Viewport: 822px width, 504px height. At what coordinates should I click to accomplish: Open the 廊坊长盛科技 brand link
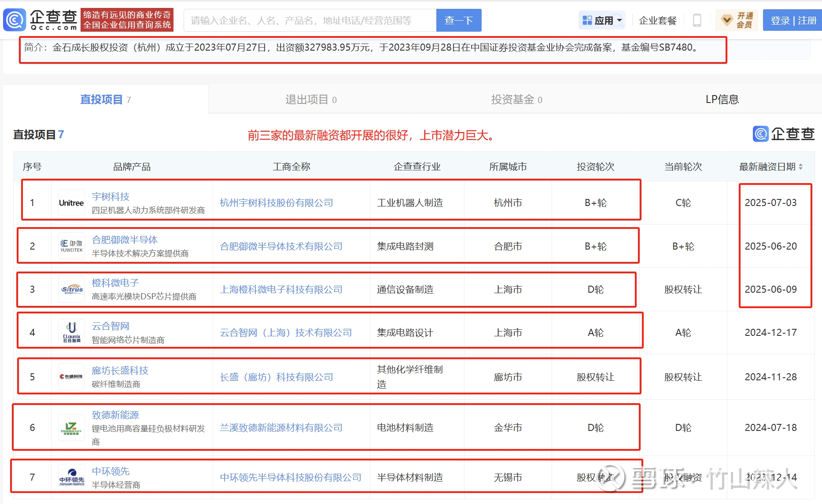click(120, 371)
